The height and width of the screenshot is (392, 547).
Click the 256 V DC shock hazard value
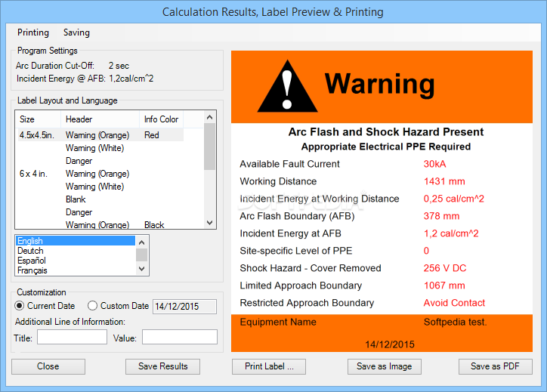point(445,268)
